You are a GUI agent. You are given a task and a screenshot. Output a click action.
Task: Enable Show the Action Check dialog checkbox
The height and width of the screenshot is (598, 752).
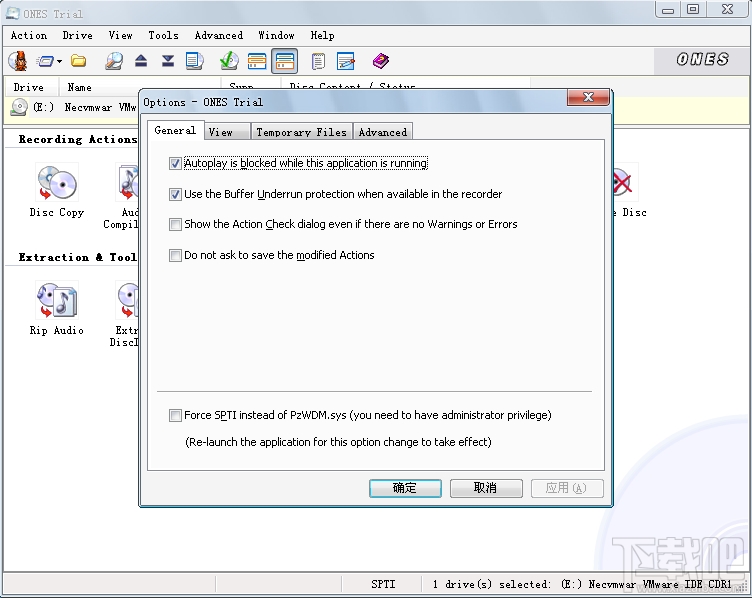point(176,224)
